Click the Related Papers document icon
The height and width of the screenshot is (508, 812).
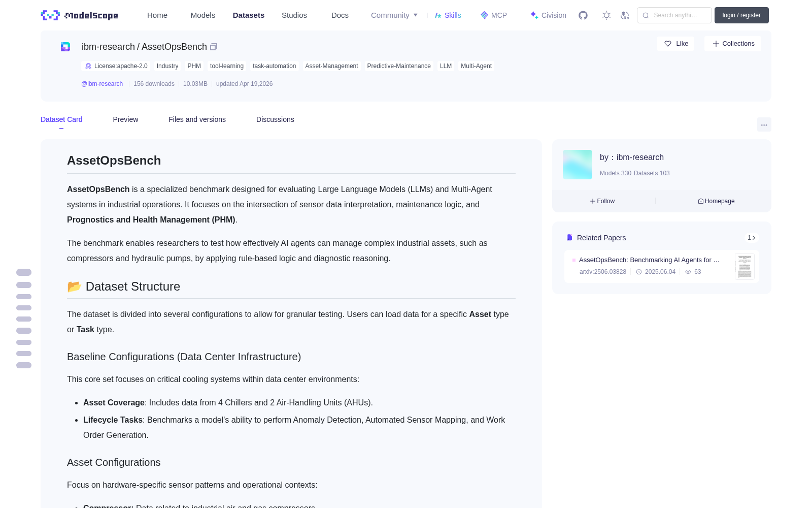click(569, 238)
